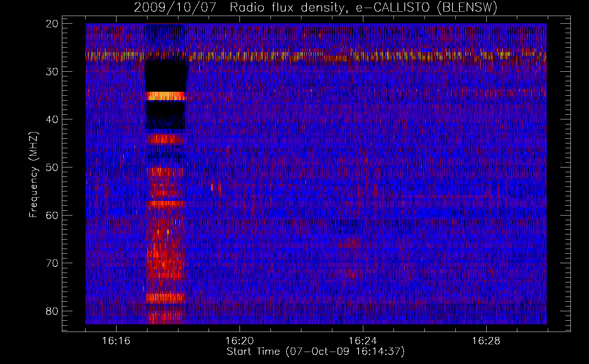589x364 pixels.
Task: Click the yellow interference line near 27 MHz
Action: pyautogui.click(x=316, y=56)
